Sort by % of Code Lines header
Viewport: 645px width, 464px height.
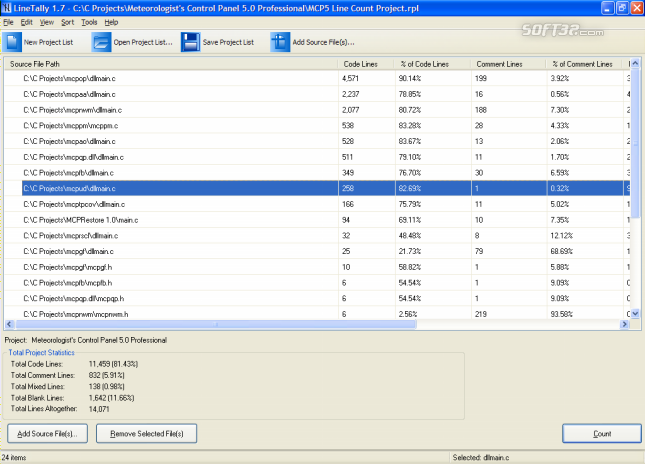click(x=433, y=64)
